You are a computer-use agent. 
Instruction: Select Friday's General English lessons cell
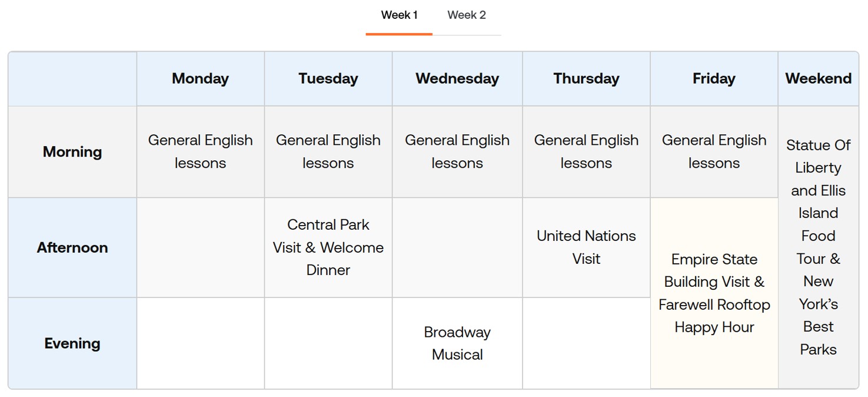[x=714, y=152]
